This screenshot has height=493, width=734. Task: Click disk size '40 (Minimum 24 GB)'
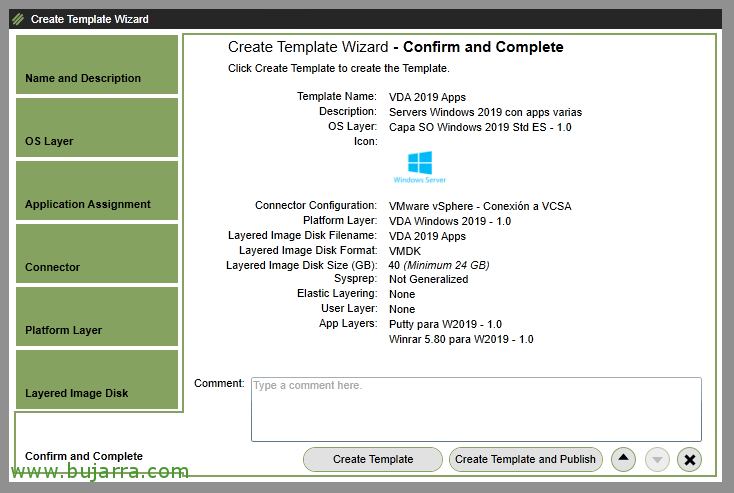[x=439, y=265]
